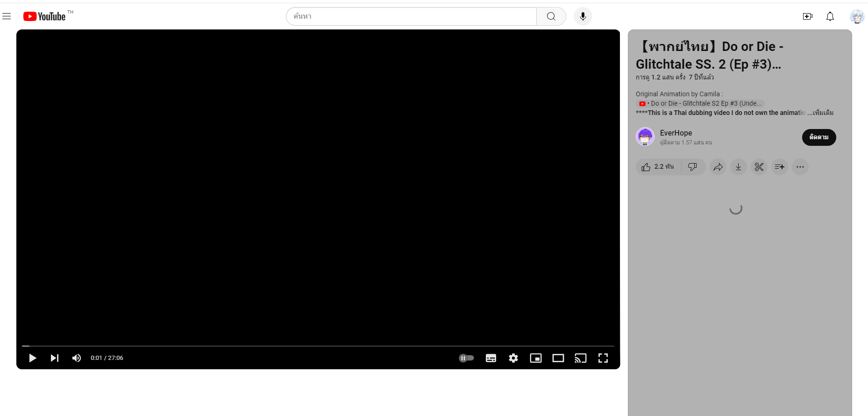Click the view count and date line
The width and height of the screenshot is (868, 416).
[x=675, y=77]
